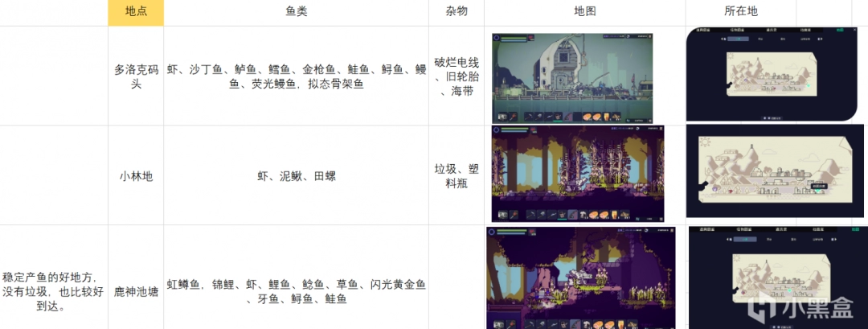Click the fish list cell containing 闪光黄金鱼

[296, 278]
